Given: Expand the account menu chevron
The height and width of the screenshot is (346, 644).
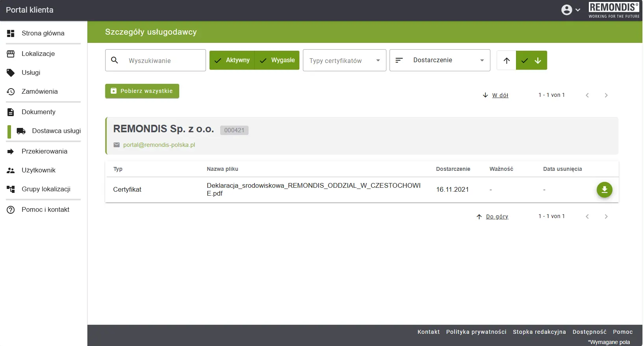Looking at the screenshot, I should (578, 10).
